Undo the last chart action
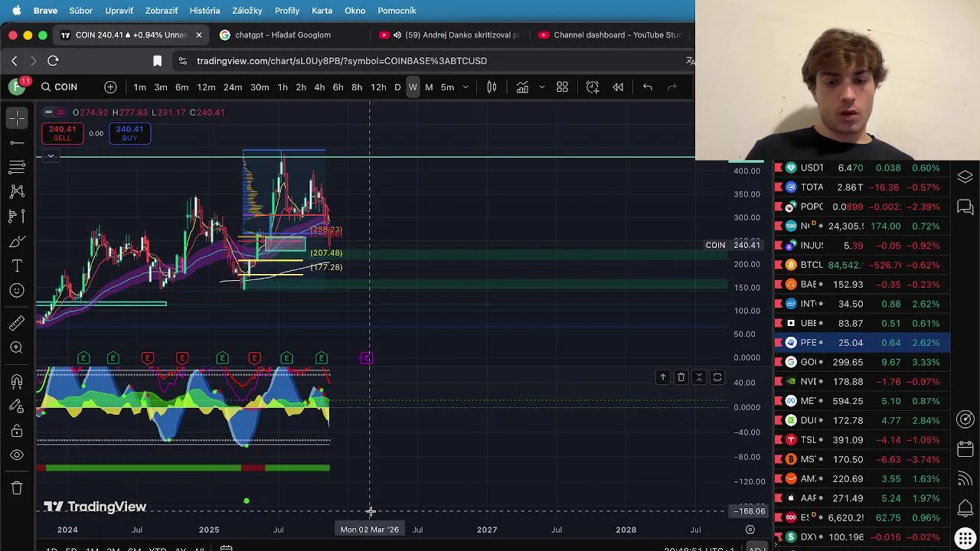Screen dimensions: 980x551 click(648, 87)
